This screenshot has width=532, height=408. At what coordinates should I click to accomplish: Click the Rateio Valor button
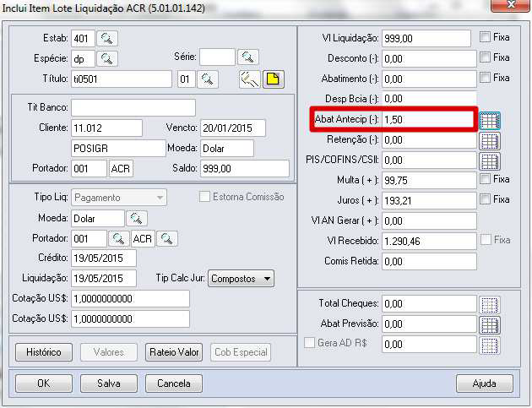(174, 352)
